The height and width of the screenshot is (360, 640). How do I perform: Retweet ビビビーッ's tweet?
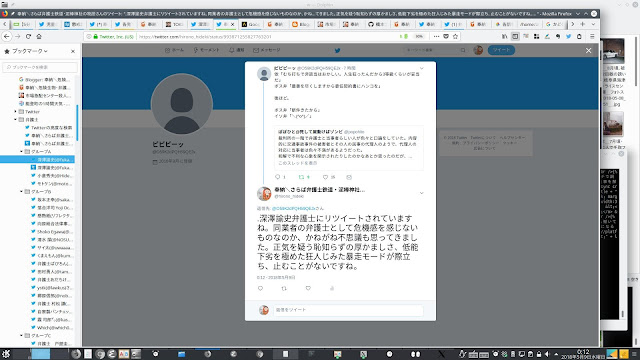coord(302,177)
